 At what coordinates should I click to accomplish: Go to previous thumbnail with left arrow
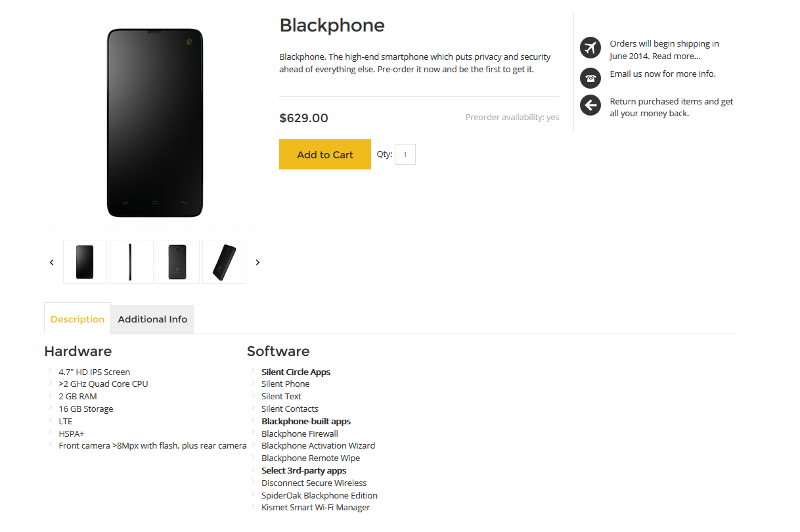tap(52, 262)
